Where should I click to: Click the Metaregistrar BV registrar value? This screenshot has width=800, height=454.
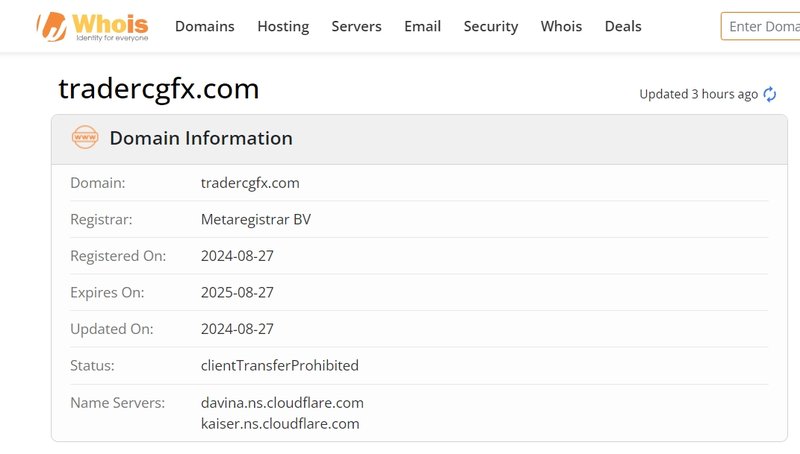point(256,219)
